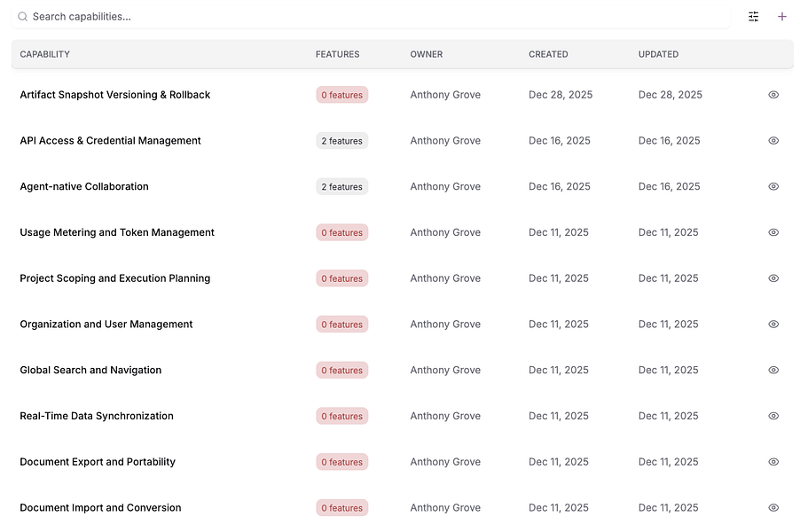Click the Features column header
800x532 pixels.
(338, 54)
